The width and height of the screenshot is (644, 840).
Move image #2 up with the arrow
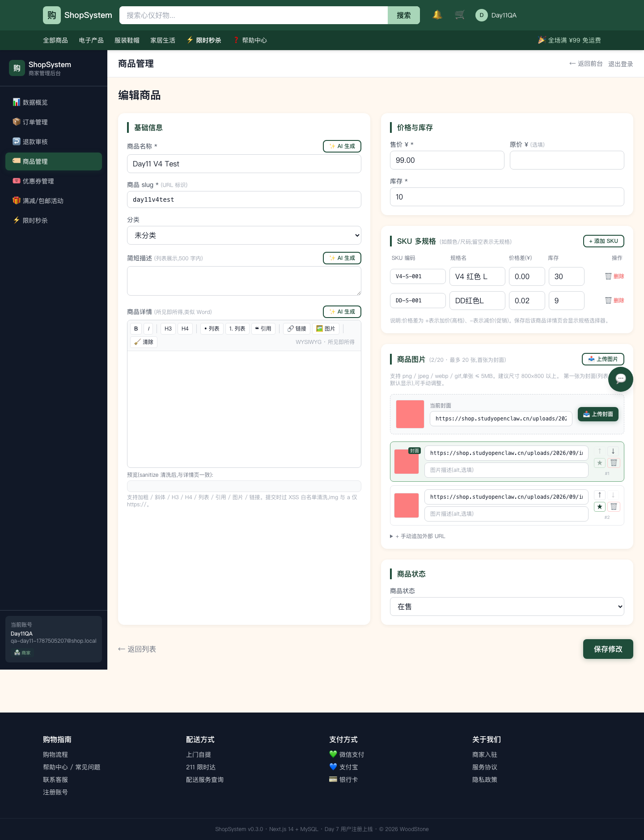pos(600,495)
